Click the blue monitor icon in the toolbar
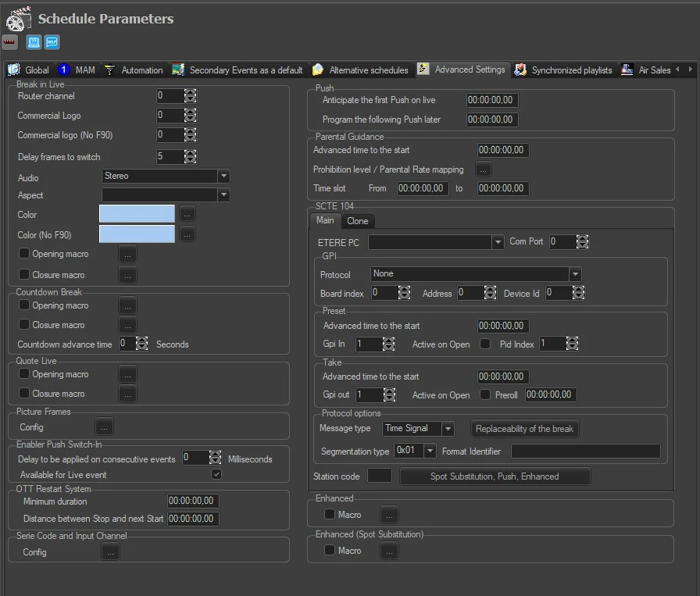The image size is (700, 596). pos(34,42)
